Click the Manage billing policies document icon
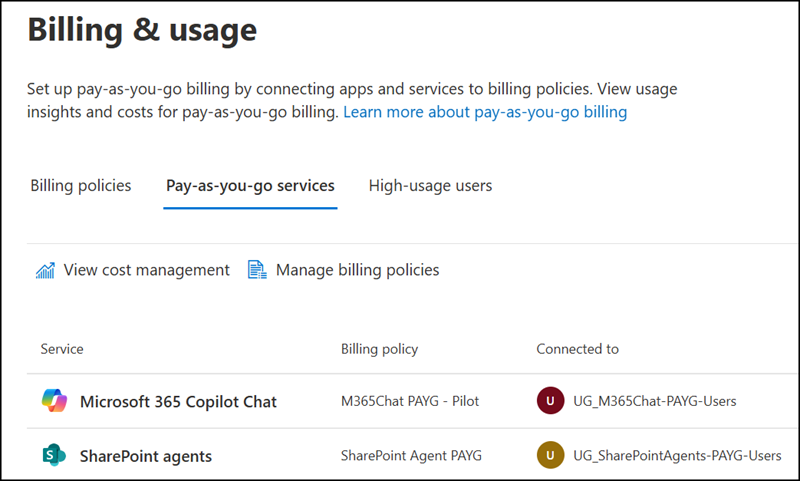 pos(257,270)
